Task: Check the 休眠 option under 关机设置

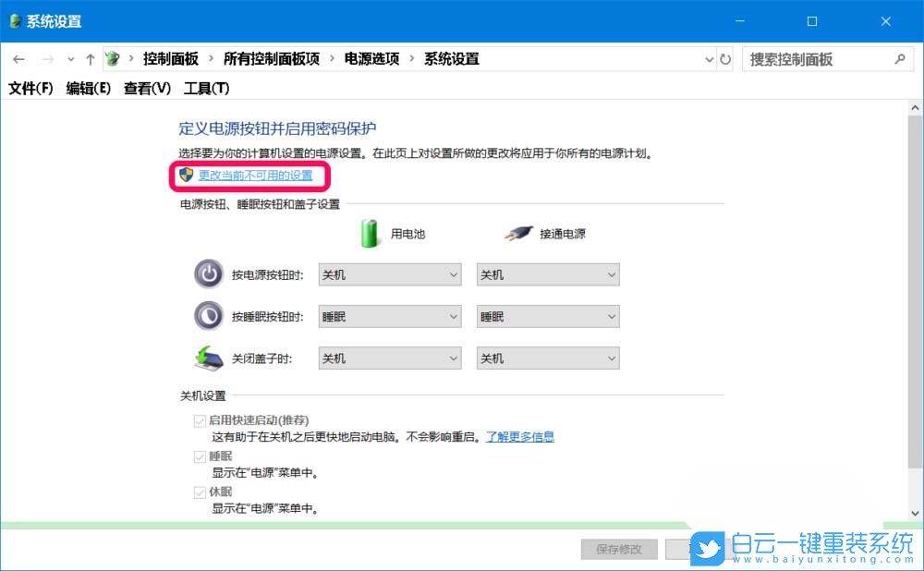Action: click(x=201, y=492)
